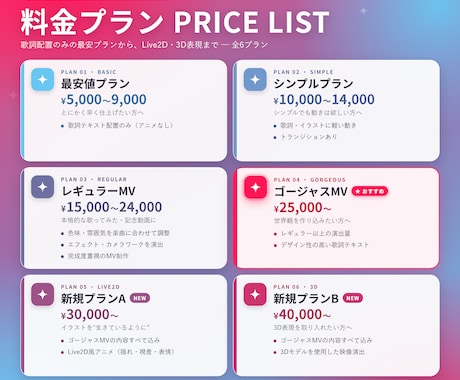Click the ¥15,000~24,000 price

(112, 207)
